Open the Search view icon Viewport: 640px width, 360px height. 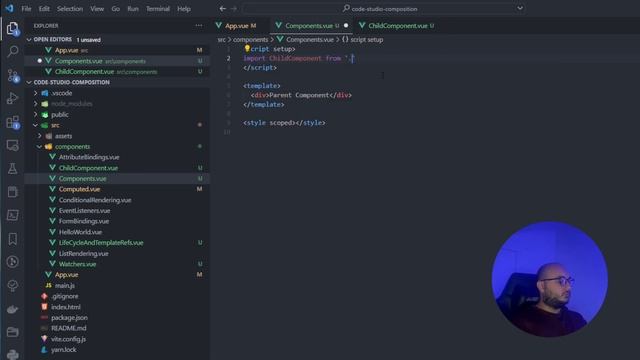point(13,52)
